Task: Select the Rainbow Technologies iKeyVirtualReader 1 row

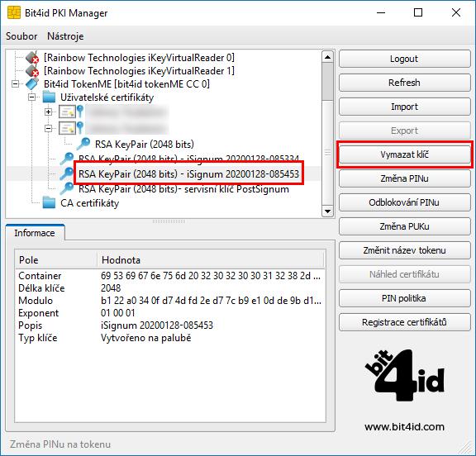Action: click(139, 71)
